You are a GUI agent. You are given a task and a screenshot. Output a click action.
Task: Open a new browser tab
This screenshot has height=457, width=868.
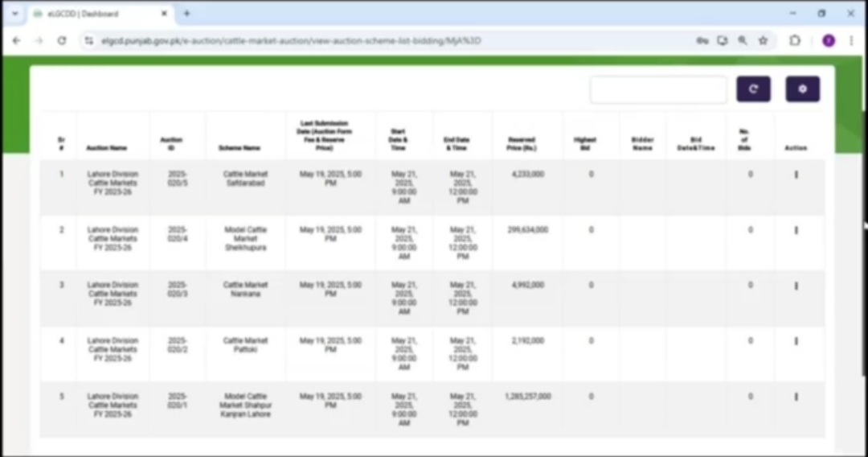point(187,14)
